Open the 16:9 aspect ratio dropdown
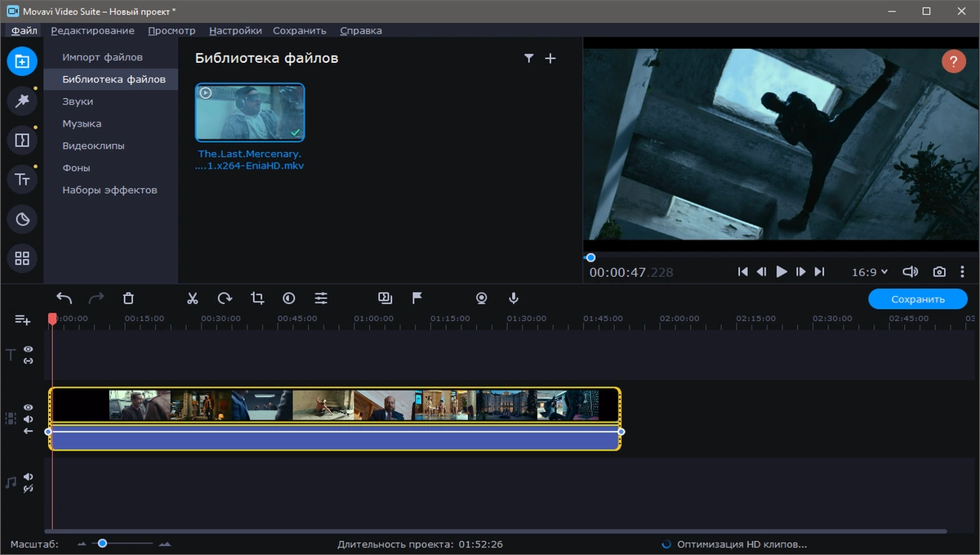The height and width of the screenshot is (555, 980). tap(870, 272)
